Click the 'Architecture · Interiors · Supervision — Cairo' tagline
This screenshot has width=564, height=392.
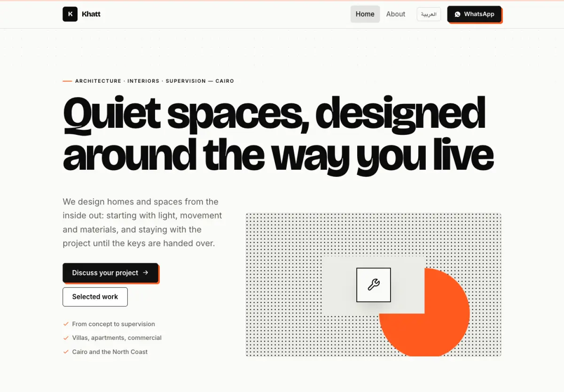[154, 81]
